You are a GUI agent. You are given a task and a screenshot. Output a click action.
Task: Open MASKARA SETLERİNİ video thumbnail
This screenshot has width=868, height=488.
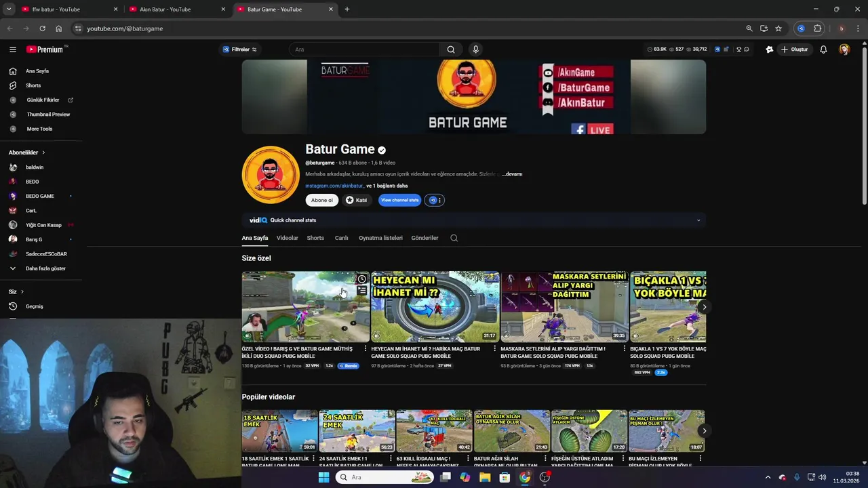click(x=564, y=306)
